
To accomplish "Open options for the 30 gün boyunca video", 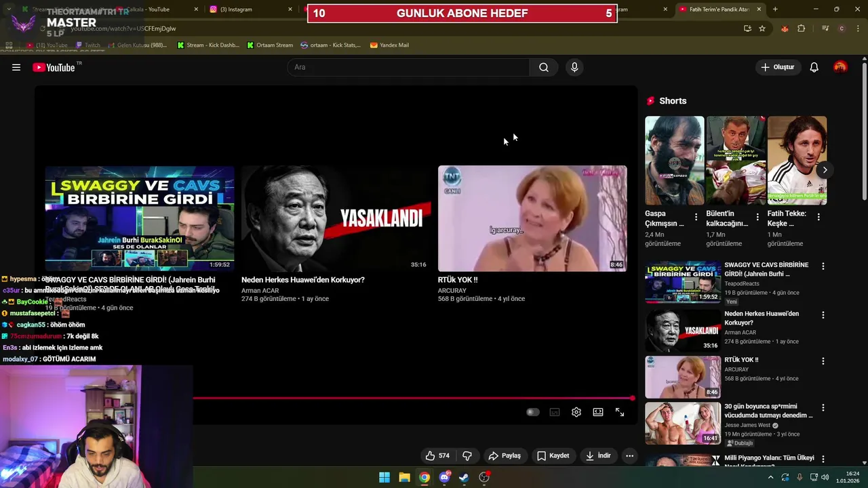I will 823,408.
